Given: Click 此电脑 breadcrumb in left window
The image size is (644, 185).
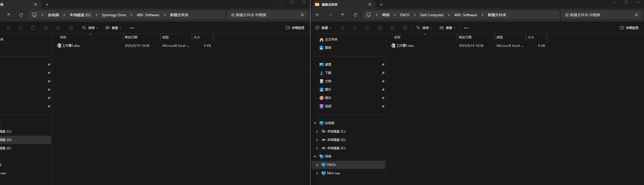Looking at the screenshot, I should [54, 15].
